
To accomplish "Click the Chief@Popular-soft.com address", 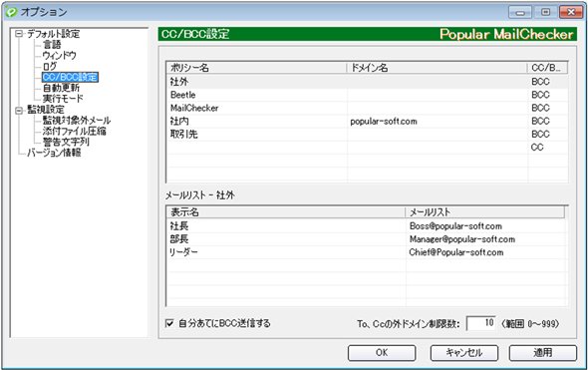I will (x=456, y=252).
